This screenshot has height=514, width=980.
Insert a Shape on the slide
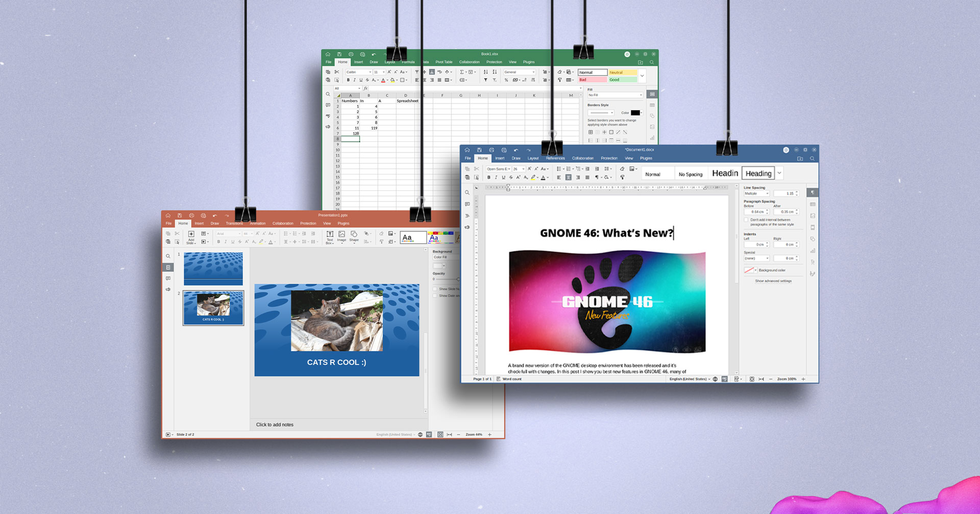click(354, 237)
